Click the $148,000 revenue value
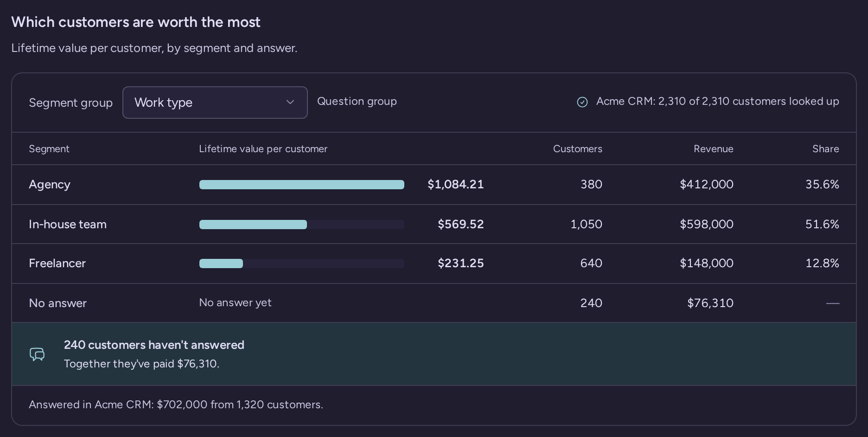 [x=707, y=263]
